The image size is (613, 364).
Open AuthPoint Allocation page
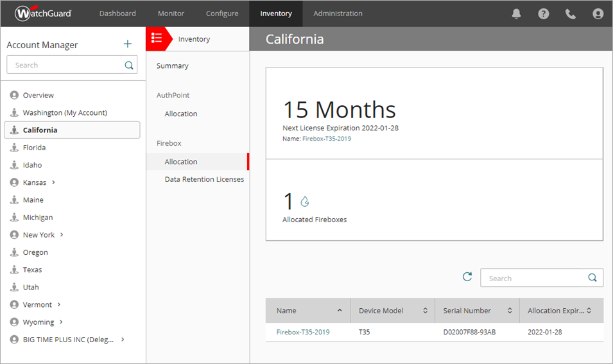click(x=181, y=114)
